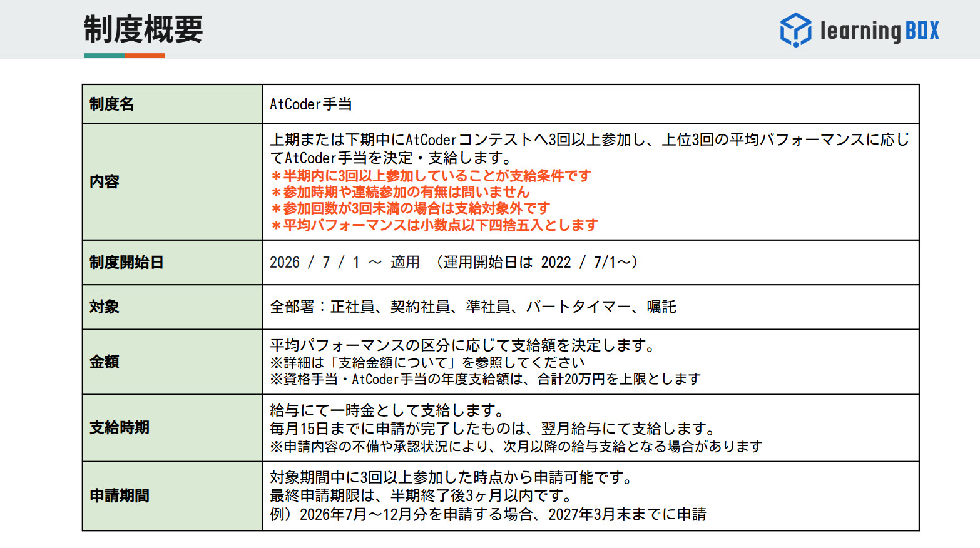The height and width of the screenshot is (548, 980).
Task: Click the line 対象期間中に3回以上参加した時点
Action: [452, 477]
